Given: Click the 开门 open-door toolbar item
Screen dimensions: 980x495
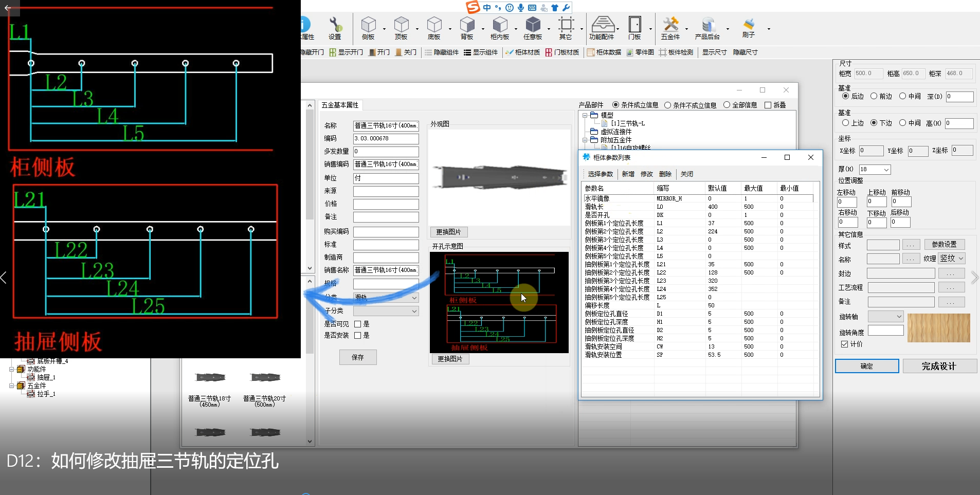Looking at the screenshot, I should pos(379,52).
